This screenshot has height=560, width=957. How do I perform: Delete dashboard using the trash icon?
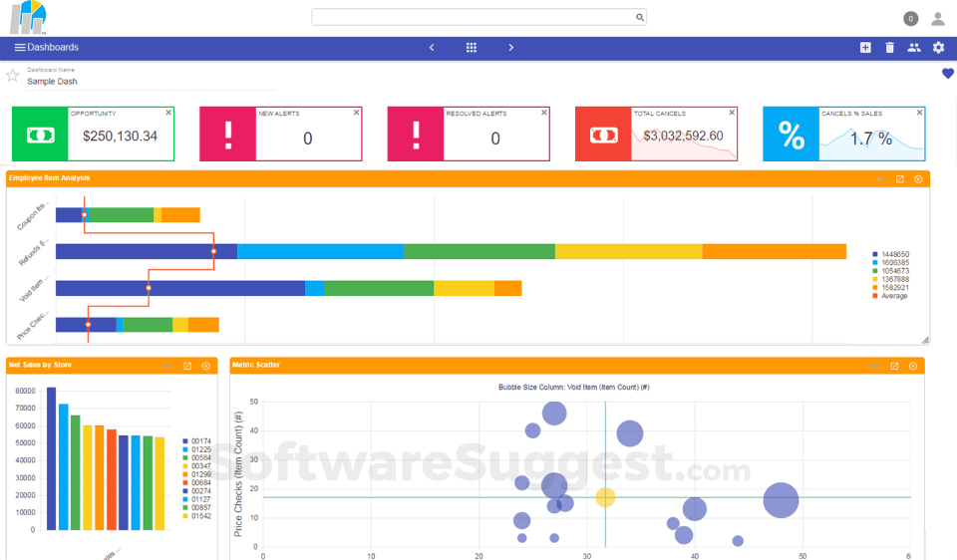click(x=889, y=47)
